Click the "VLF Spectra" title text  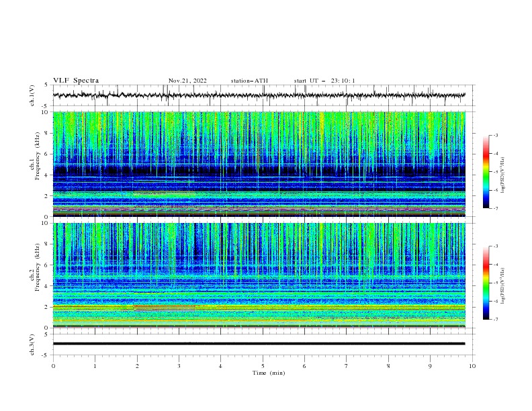(x=76, y=81)
